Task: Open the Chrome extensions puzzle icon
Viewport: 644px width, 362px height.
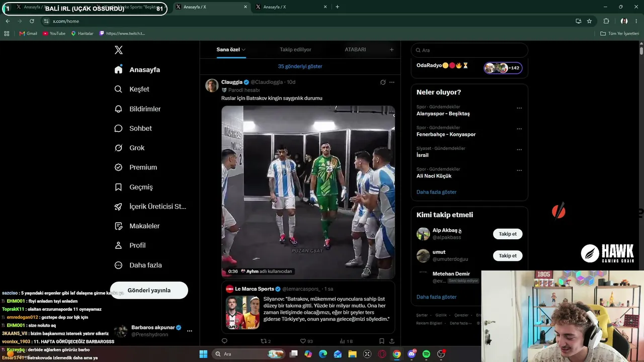Action: click(606, 21)
